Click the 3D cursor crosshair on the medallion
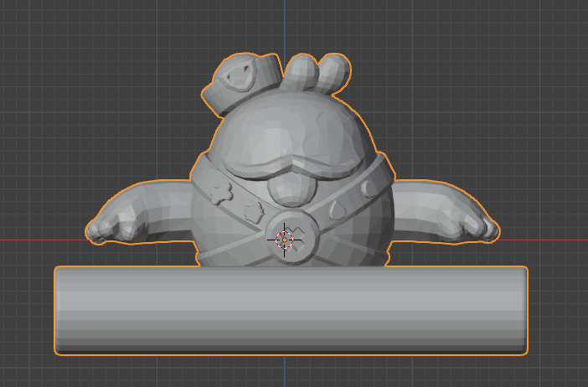 click(x=284, y=240)
